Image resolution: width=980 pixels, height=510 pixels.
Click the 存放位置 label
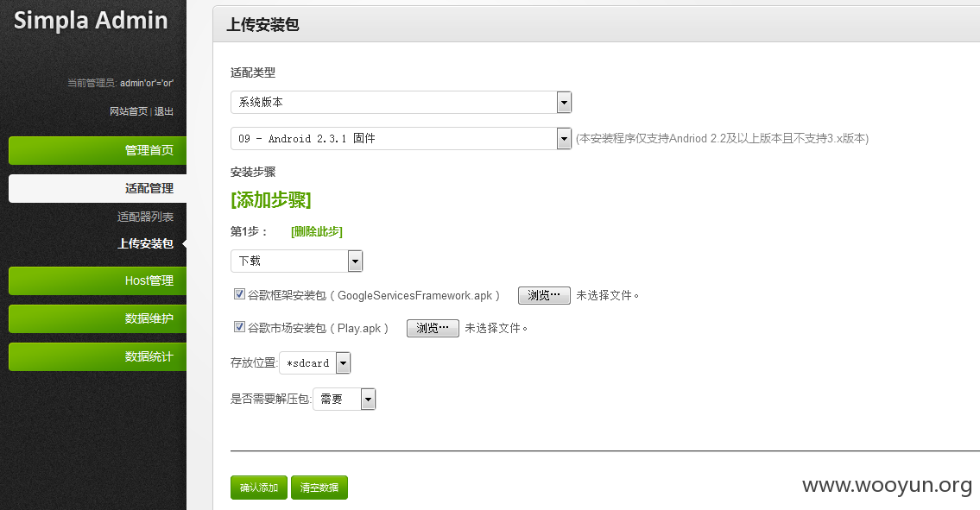[x=254, y=363]
